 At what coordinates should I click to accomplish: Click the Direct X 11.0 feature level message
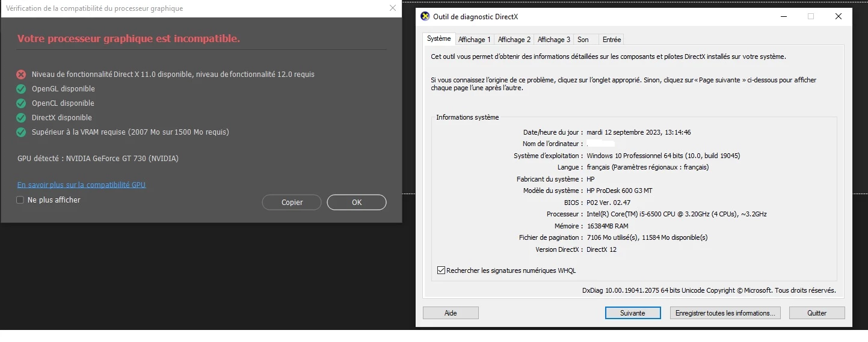[173, 75]
